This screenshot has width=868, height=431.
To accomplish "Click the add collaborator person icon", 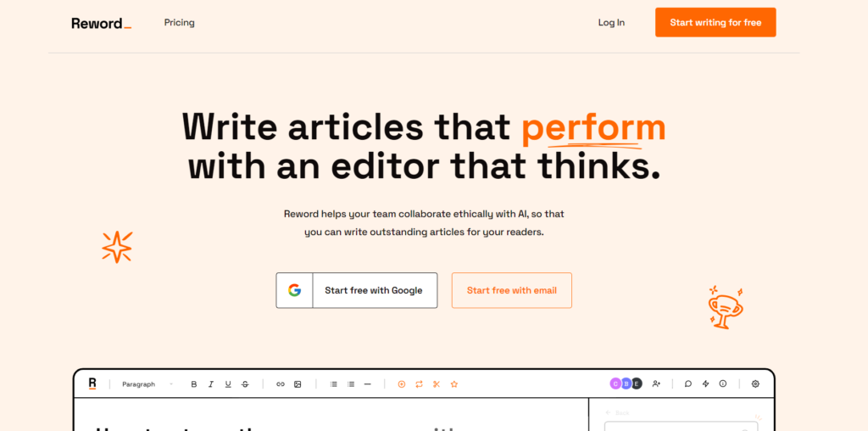I will click(x=656, y=383).
